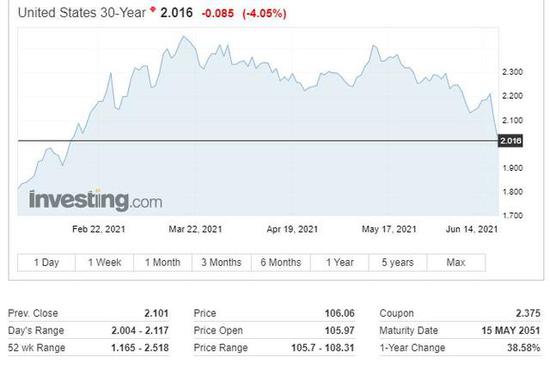The width and height of the screenshot is (550, 375).
Task: Select the 6 Months timeframe
Action: (281, 262)
